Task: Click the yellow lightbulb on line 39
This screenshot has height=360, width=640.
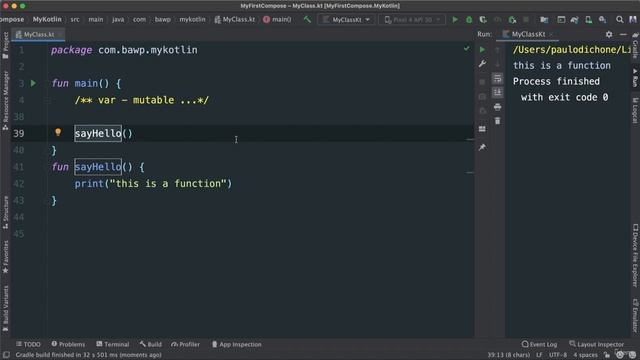Action: tap(58, 132)
